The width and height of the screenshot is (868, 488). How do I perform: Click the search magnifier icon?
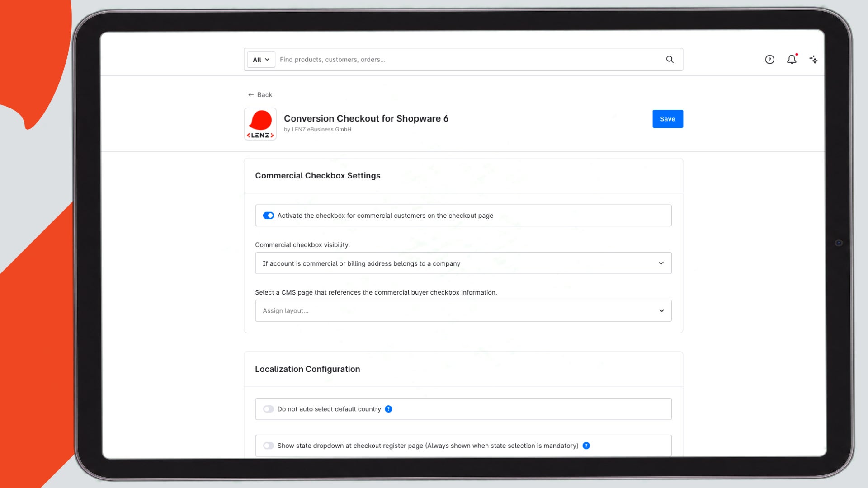[x=670, y=60]
